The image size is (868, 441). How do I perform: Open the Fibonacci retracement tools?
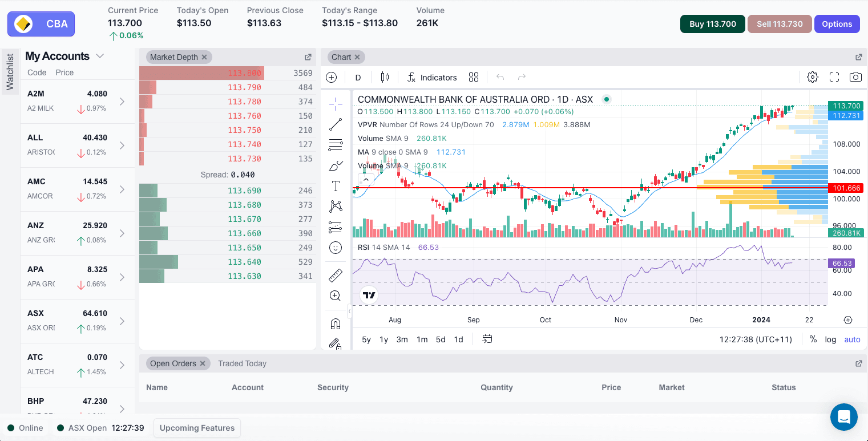click(336, 145)
